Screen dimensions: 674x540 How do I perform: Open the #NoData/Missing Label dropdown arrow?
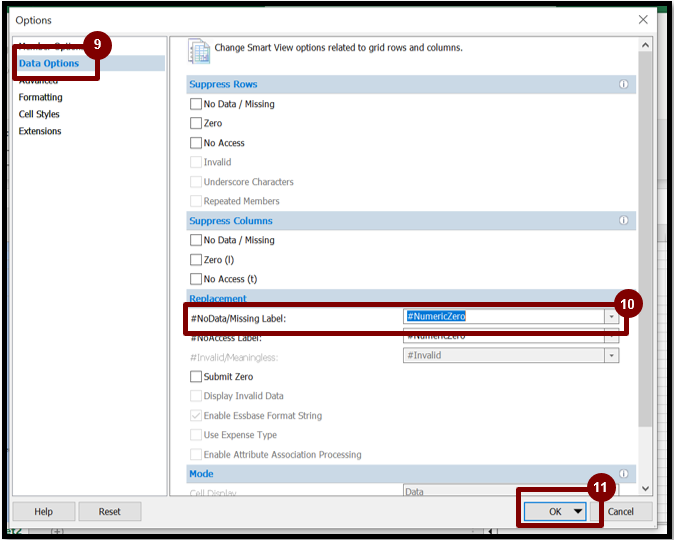coord(611,317)
